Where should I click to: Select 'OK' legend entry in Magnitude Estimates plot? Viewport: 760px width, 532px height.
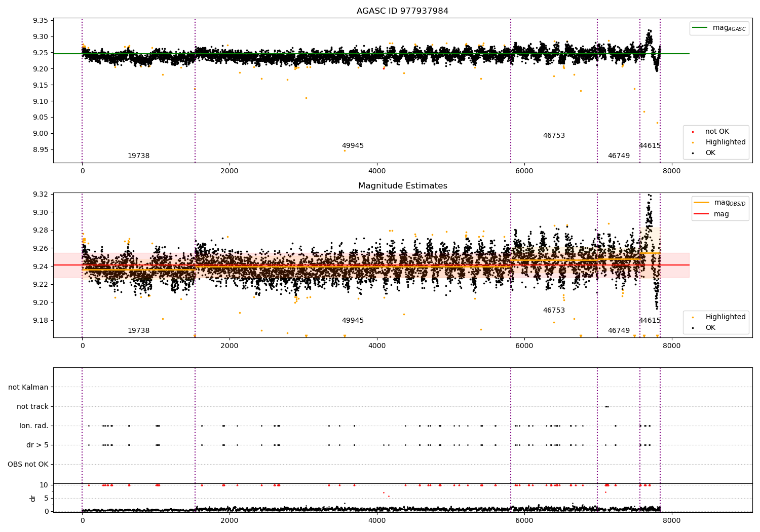click(710, 328)
